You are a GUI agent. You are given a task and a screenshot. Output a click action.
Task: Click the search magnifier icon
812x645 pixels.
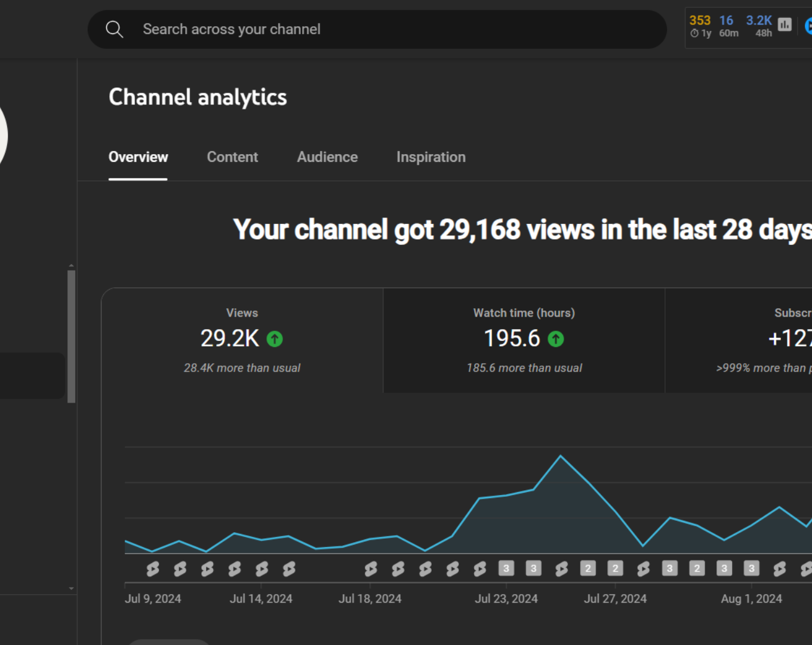click(x=114, y=29)
